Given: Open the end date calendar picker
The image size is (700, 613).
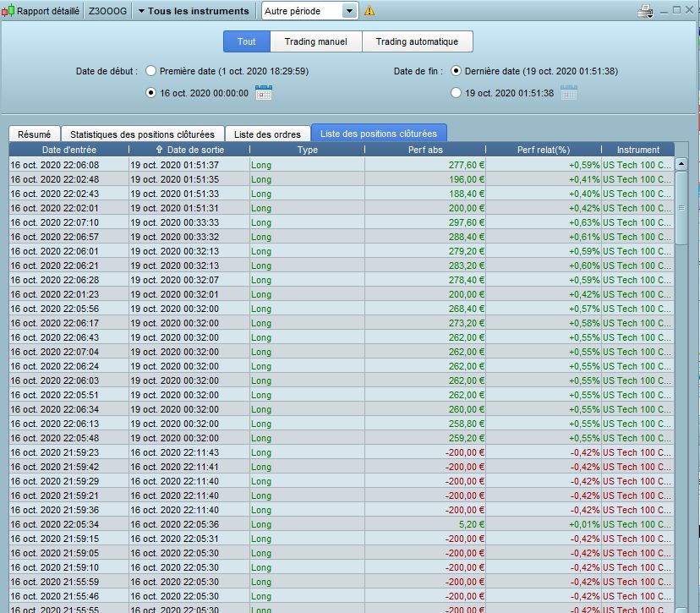Looking at the screenshot, I should click(569, 93).
